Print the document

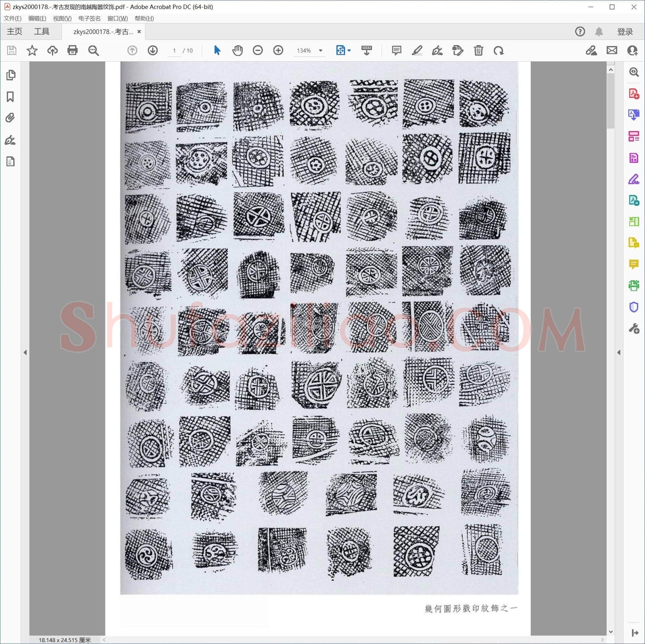pos(73,50)
